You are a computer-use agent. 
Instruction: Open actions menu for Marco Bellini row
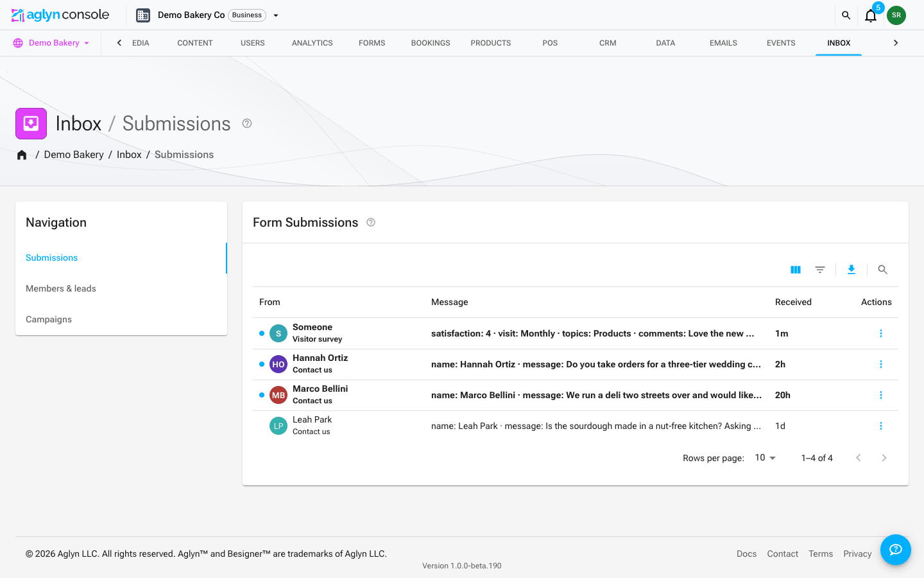coord(881,395)
